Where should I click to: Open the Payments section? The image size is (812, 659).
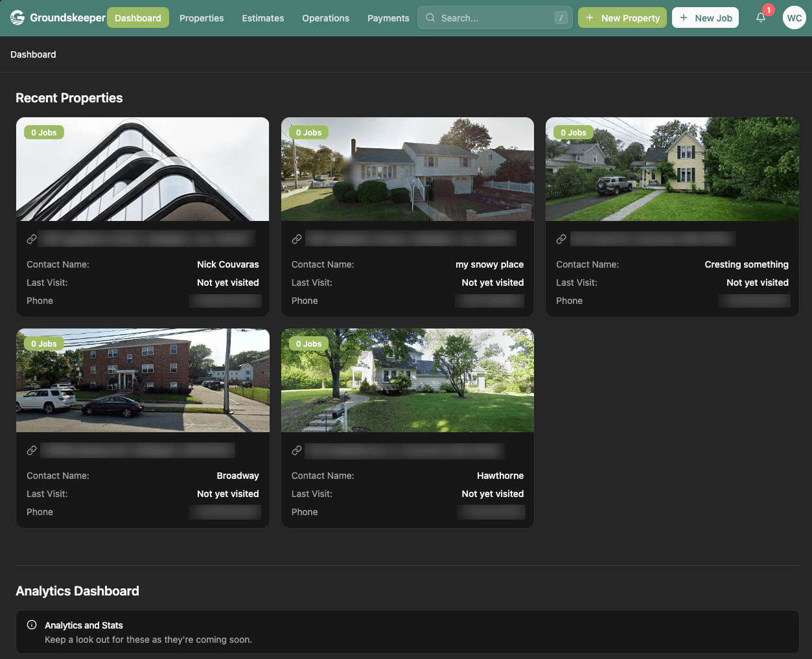click(x=388, y=18)
